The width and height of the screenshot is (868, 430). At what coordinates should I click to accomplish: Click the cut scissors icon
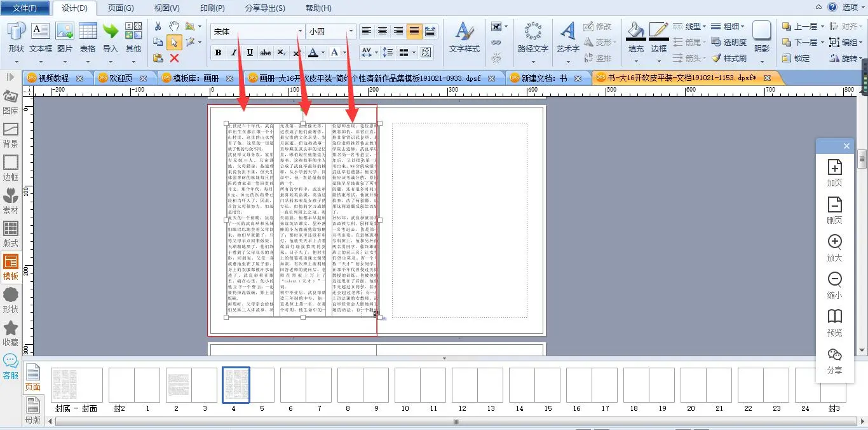pos(158,26)
